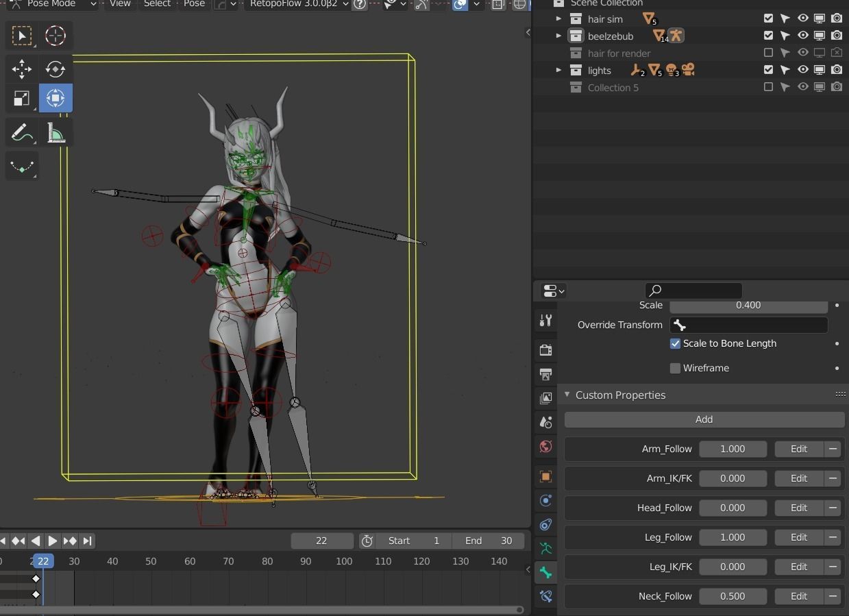Disable beelzebub collection in renders
The height and width of the screenshot is (616, 849).
[x=837, y=36]
